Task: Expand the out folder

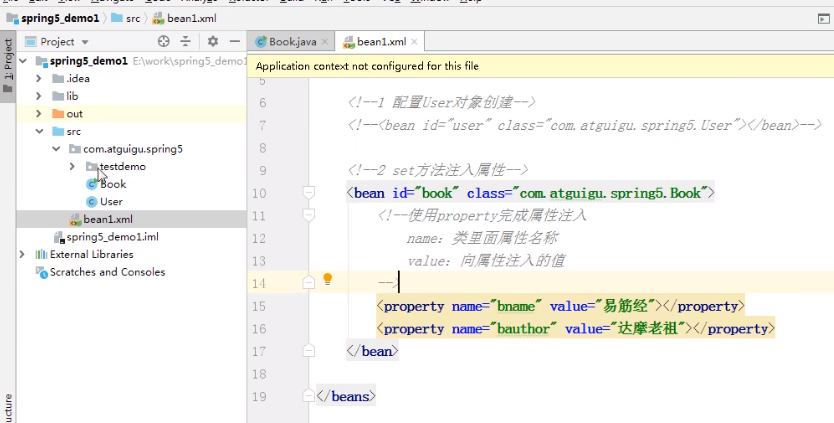Action: pos(38,114)
